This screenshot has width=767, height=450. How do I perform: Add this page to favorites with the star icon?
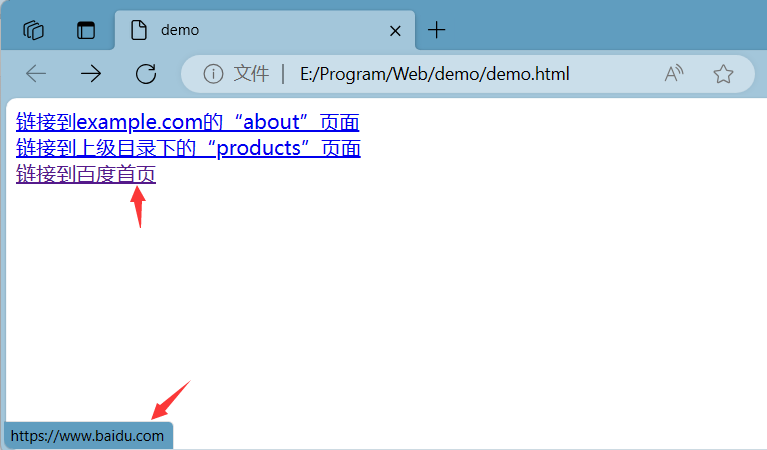pyautogui.click(x=723, y=74)
